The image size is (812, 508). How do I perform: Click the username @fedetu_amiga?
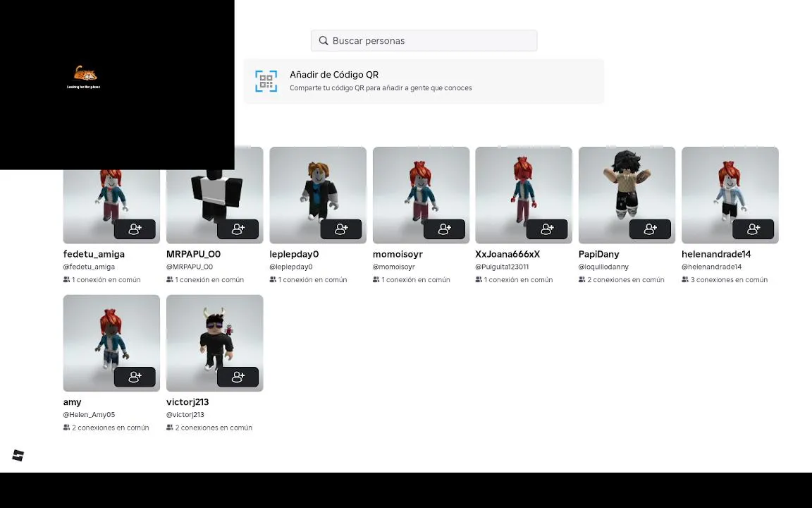point(89,267)
